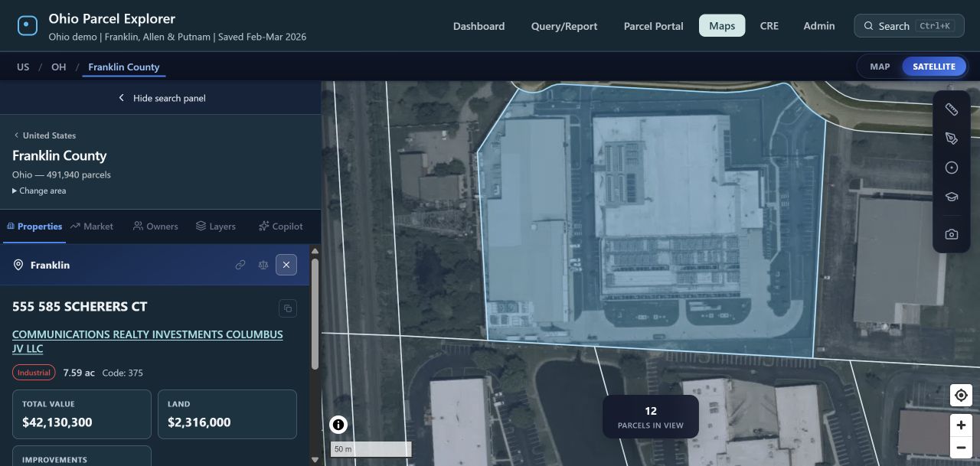
Task: Click the Land $2,316,000 card
Action: pyautogui.click(x=227, y=414)
